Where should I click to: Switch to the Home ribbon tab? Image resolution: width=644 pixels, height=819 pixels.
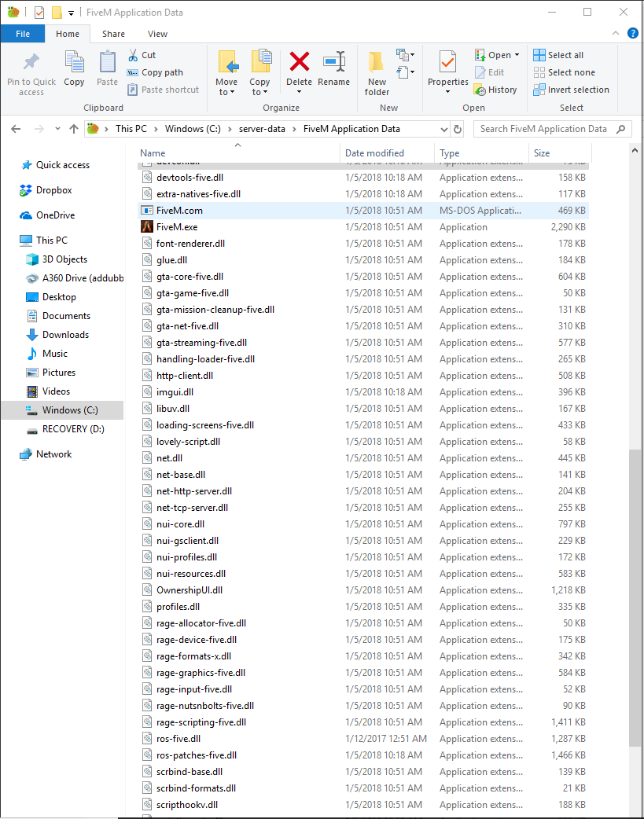click(x=68, y=34)
